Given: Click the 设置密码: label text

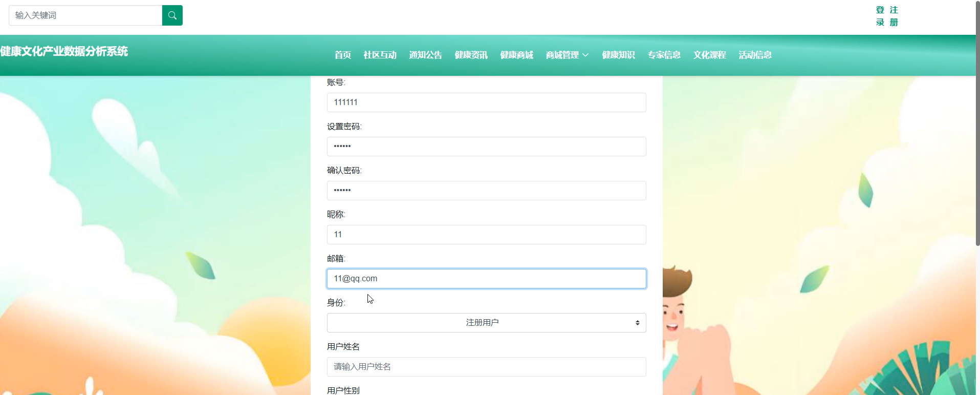Looking at the screenshot, I should 344,127.
